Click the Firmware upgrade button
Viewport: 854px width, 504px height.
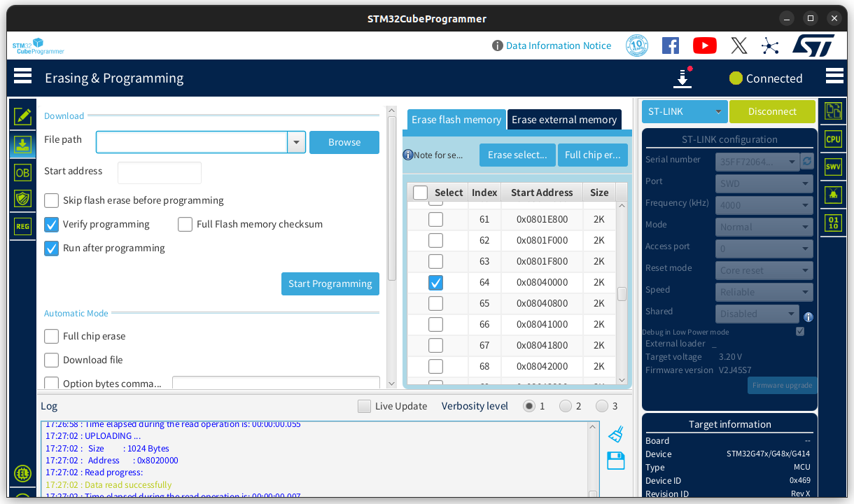click(782, 385)
